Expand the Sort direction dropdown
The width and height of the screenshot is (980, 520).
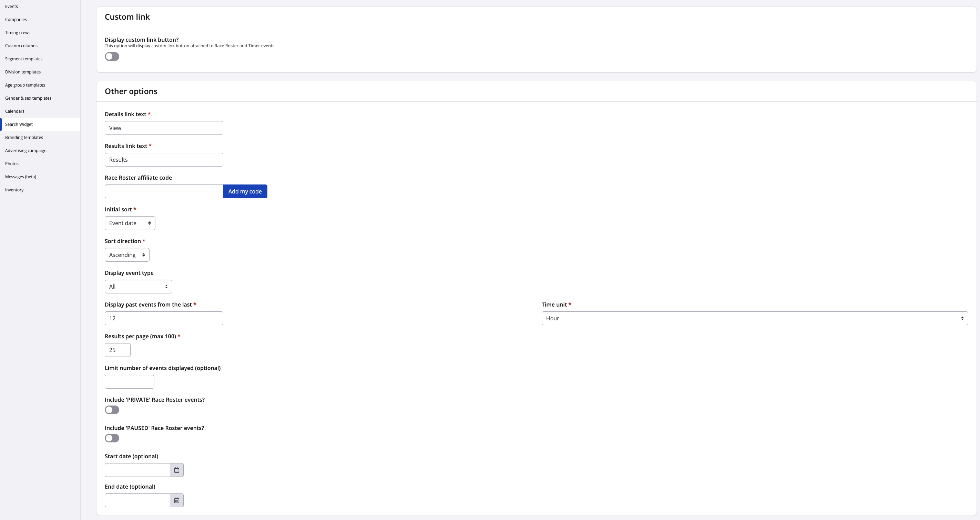(127, 255)
